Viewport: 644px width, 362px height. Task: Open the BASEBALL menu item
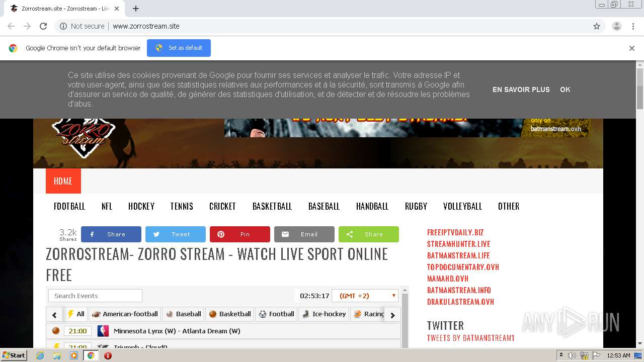(x=324, y=206)
